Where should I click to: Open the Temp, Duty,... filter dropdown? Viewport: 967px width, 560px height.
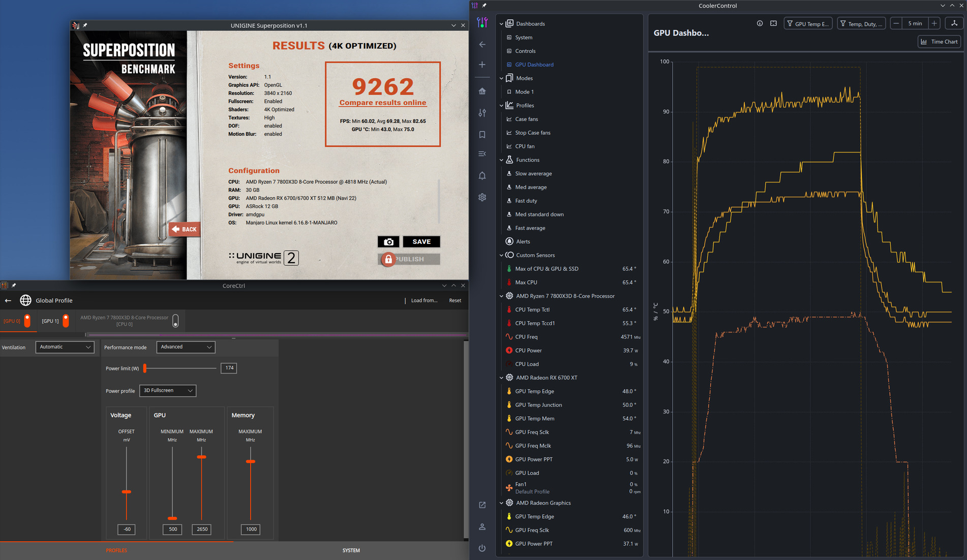(x=861, y=23)
